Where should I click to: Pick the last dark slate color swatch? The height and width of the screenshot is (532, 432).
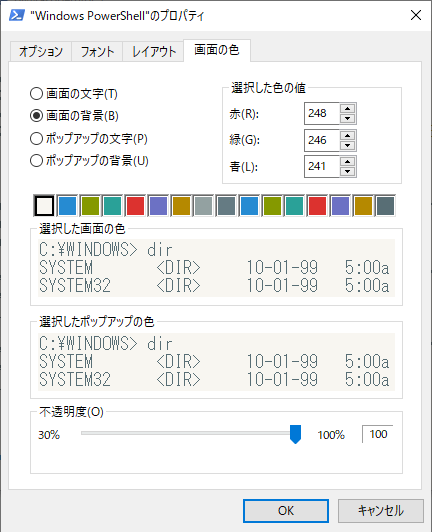pos(386,206)
